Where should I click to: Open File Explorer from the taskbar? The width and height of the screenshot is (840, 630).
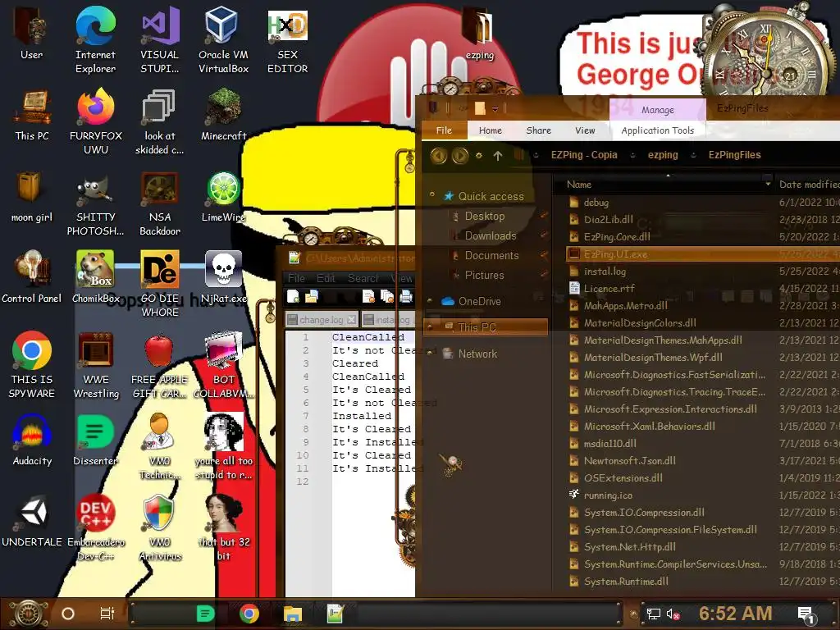coord(293,614)
